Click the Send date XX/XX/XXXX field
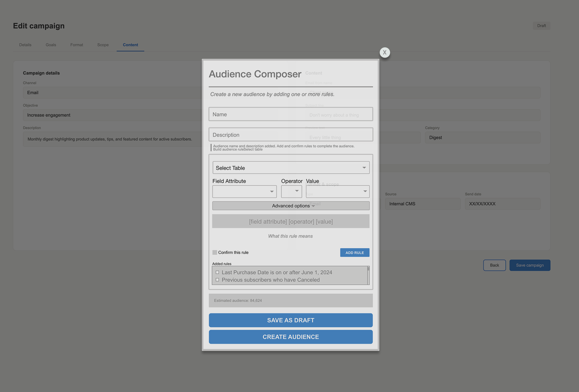579x392 pixels. click(x=502, y=204)
